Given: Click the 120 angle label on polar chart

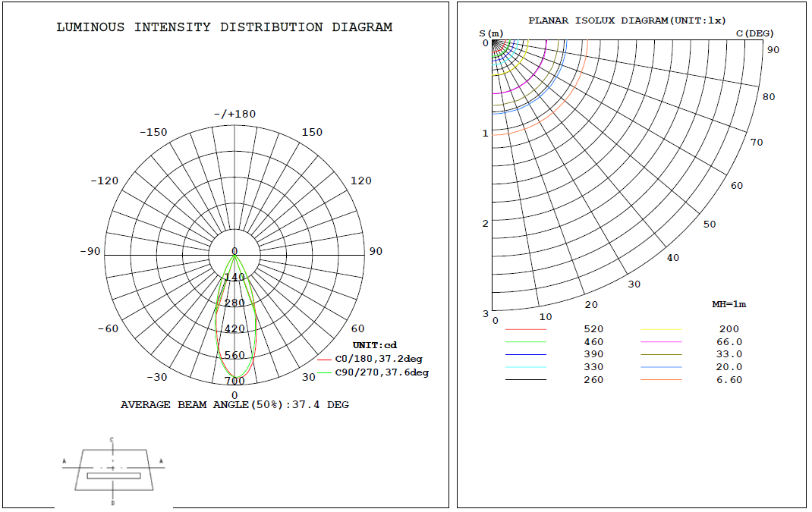Looking at the screenshot, I should point(361,181).
